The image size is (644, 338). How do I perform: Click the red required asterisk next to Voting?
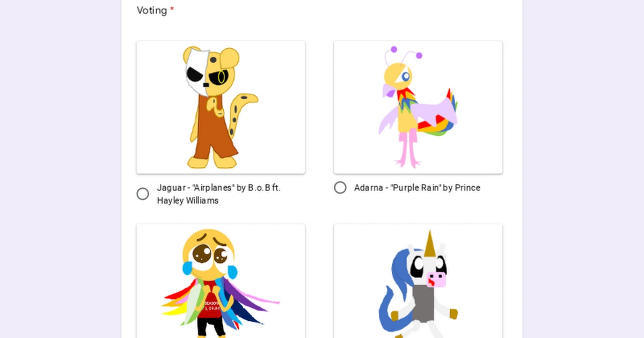172,10
